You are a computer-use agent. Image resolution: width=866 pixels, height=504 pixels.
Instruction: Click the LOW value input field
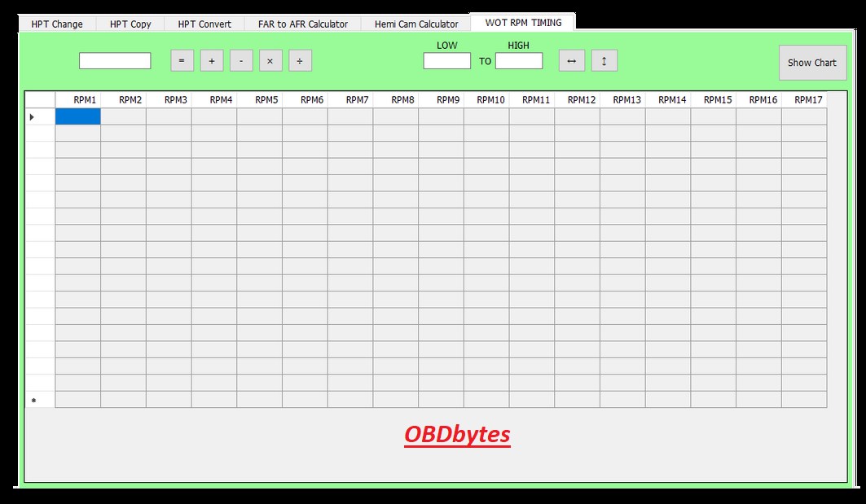coord(446,61)
